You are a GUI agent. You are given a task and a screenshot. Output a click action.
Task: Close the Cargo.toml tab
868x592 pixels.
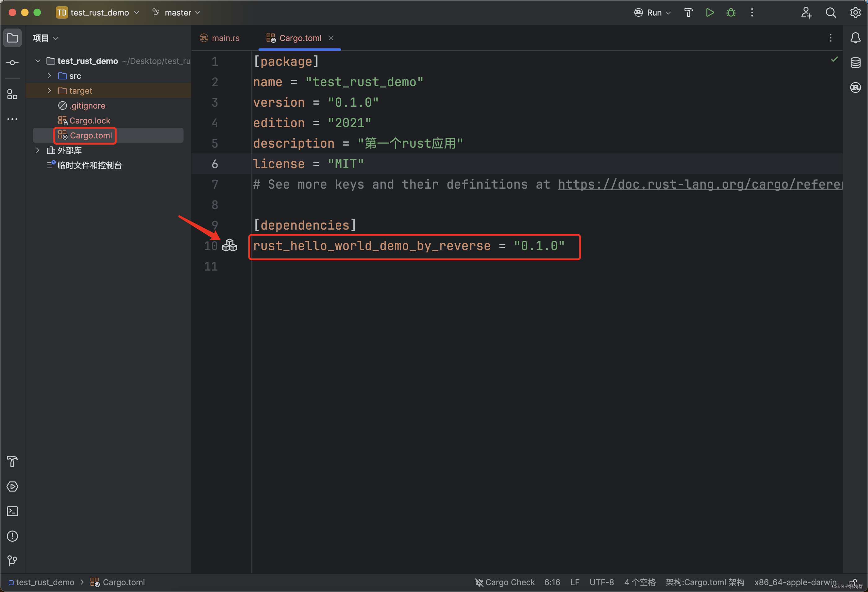[x=331, y=38]
